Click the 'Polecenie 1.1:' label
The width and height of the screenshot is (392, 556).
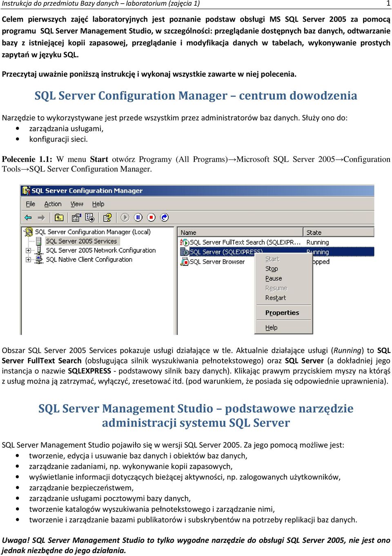27,159
